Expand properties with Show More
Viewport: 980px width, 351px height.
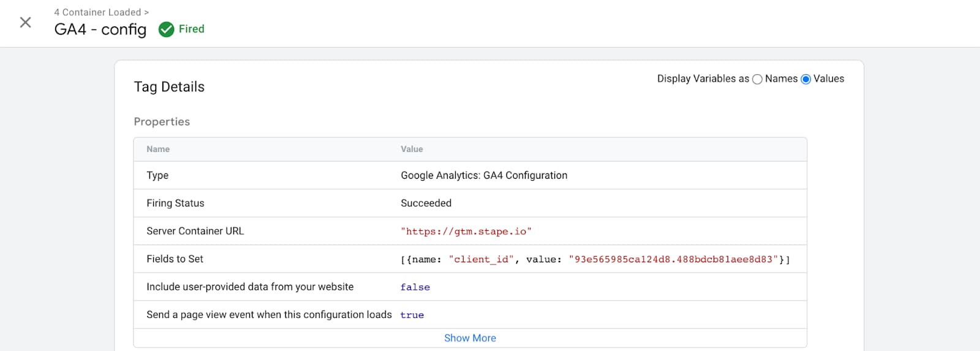[x=470, y=338]
